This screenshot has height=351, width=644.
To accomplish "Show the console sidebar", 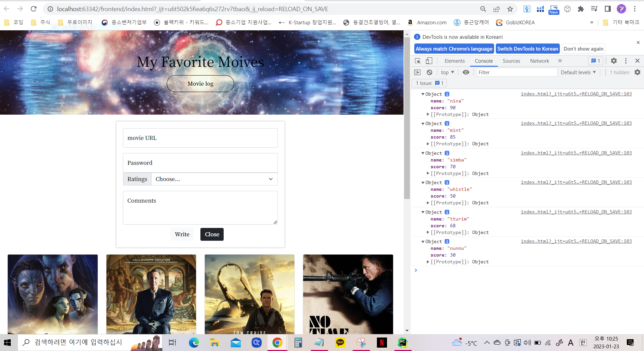I will point(417,72).
